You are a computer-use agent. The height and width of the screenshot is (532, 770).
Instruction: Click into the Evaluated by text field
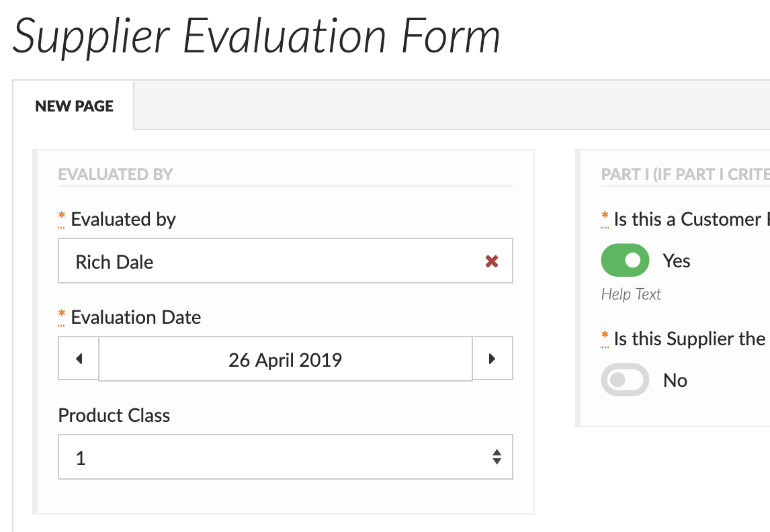269,261
